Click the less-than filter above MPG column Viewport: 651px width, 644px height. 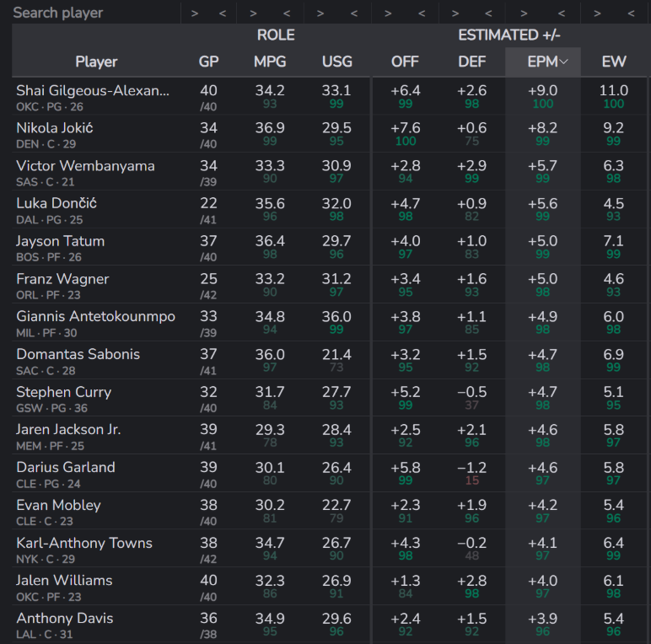pyautogui.click(x=287, y=13)
